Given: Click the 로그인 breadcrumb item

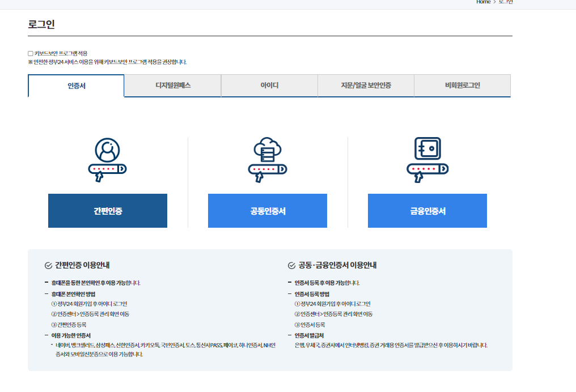Looking at the screenshot, I should tap(506, 2).
